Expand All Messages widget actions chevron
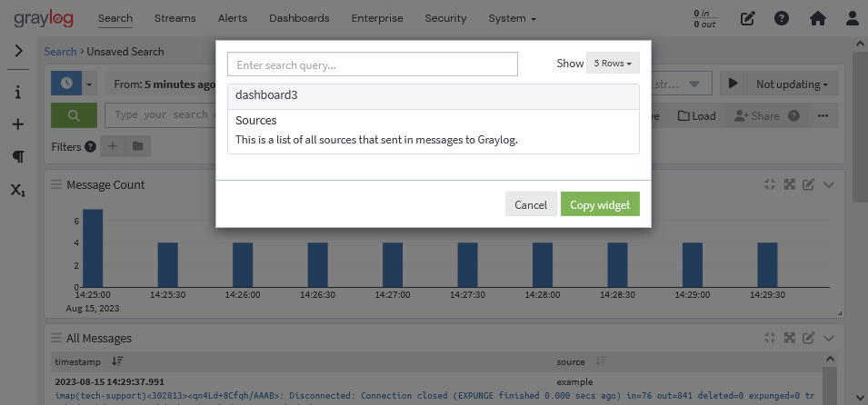Viewport: 868px width, 405px height. tap(829, 338)
